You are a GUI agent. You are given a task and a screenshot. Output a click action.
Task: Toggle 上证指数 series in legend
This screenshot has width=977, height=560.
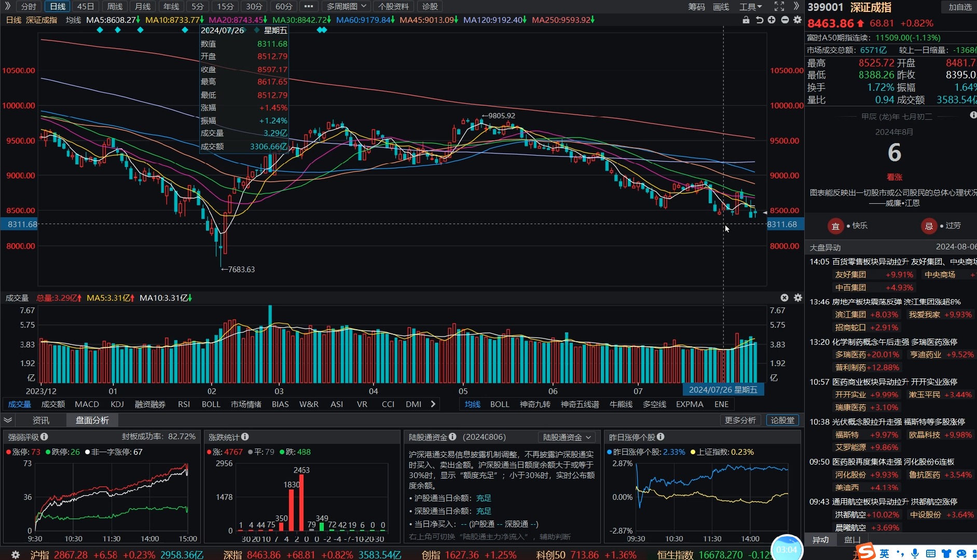tap(722, 452)
